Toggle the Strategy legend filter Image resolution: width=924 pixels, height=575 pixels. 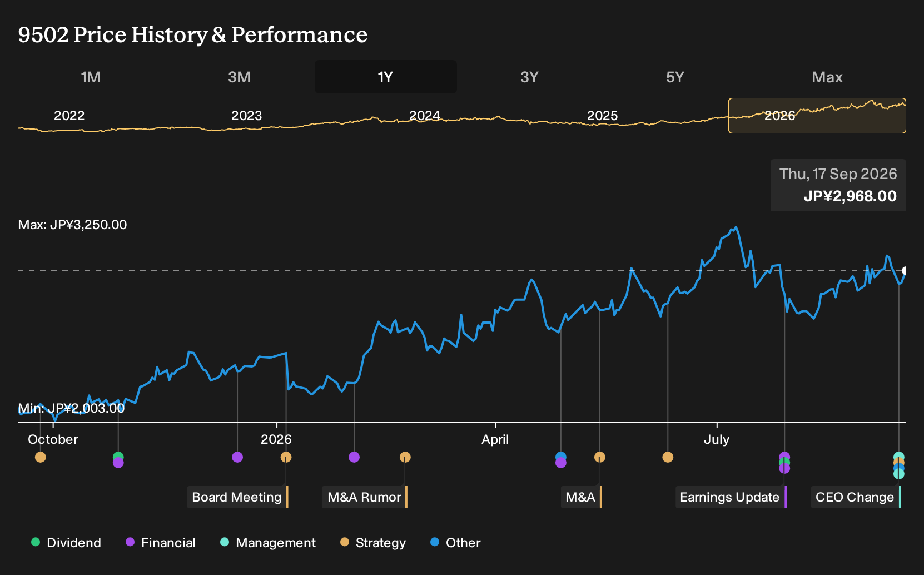point(373,543)
